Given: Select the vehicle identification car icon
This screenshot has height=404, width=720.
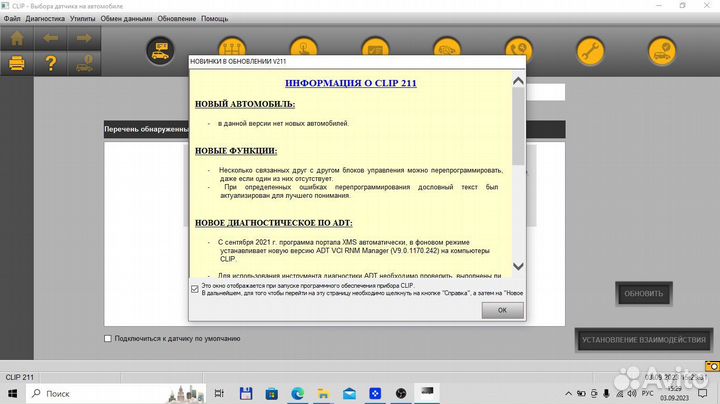Looking at the screenshot, I should click(x=159, y=49).
